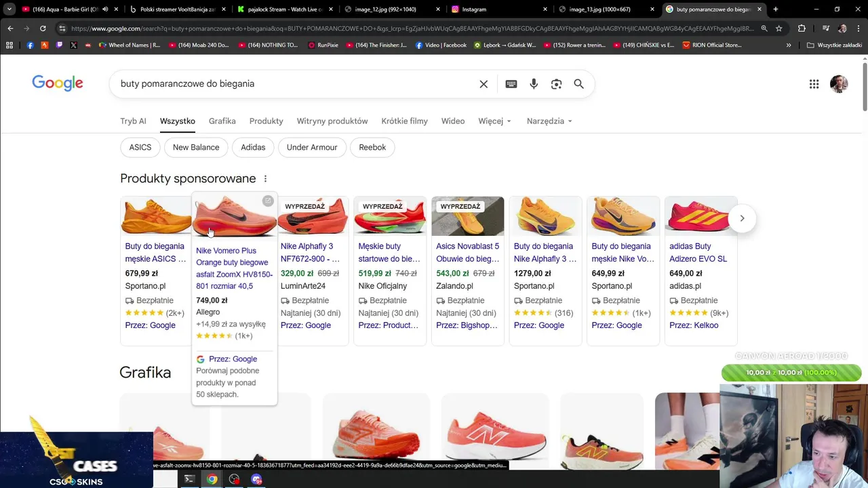
Task: Open the Krótkie filmy tab
Action: [404, 121]
